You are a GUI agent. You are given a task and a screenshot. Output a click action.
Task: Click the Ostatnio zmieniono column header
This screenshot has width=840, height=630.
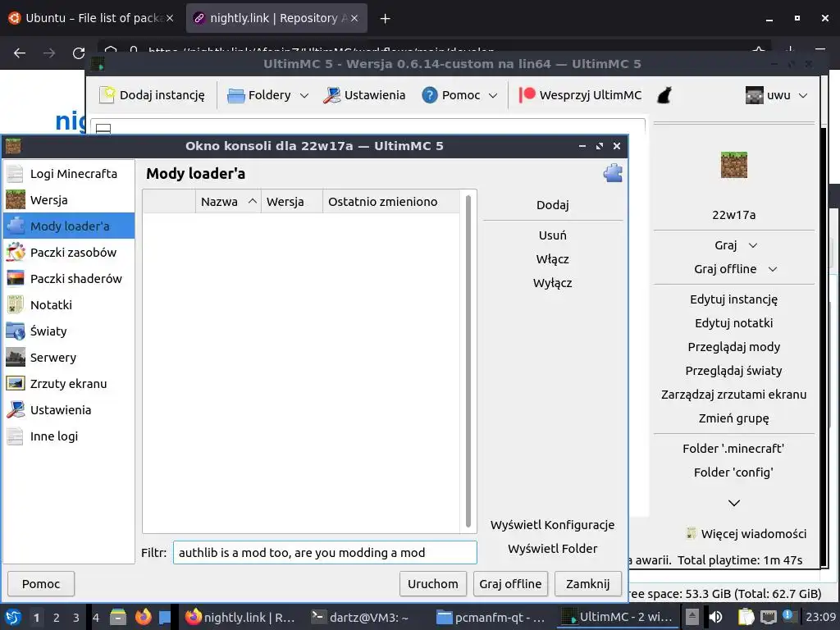click(391, 202)
